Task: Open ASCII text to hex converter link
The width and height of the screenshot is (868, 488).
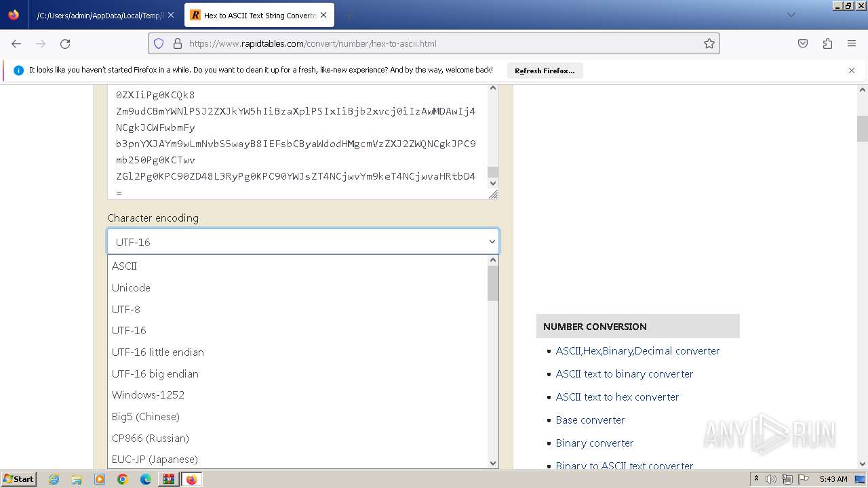Action: (617, 396)
